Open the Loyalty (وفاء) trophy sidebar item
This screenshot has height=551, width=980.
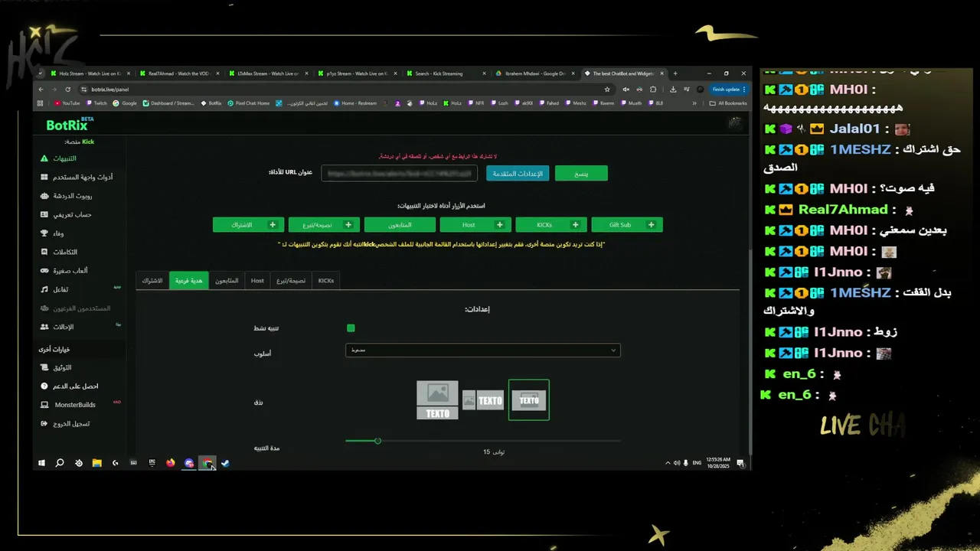[53, 233]
